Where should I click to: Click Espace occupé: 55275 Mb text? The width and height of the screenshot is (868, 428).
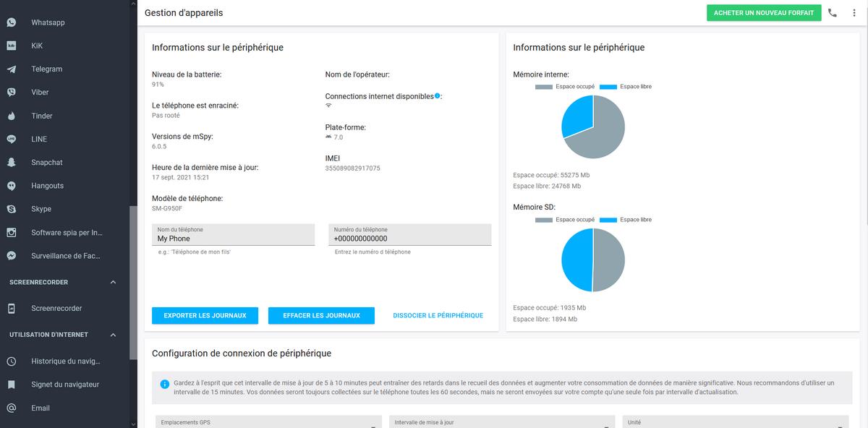click(551, 175)
